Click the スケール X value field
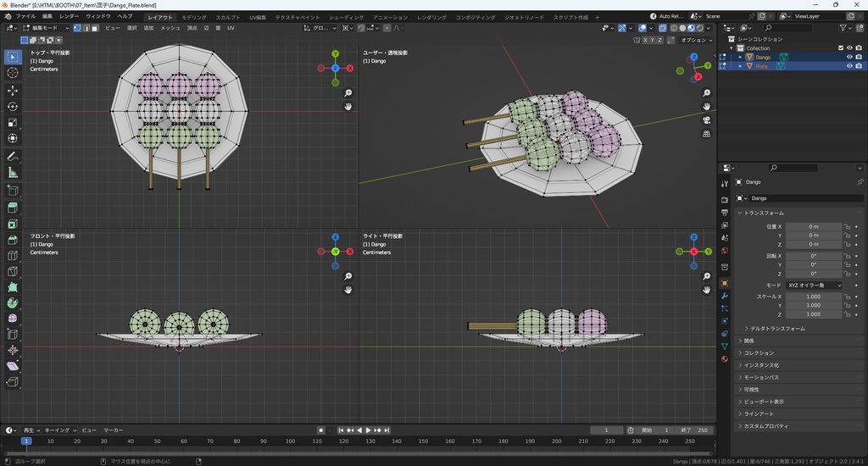868x466 pixels. (814, 297)
